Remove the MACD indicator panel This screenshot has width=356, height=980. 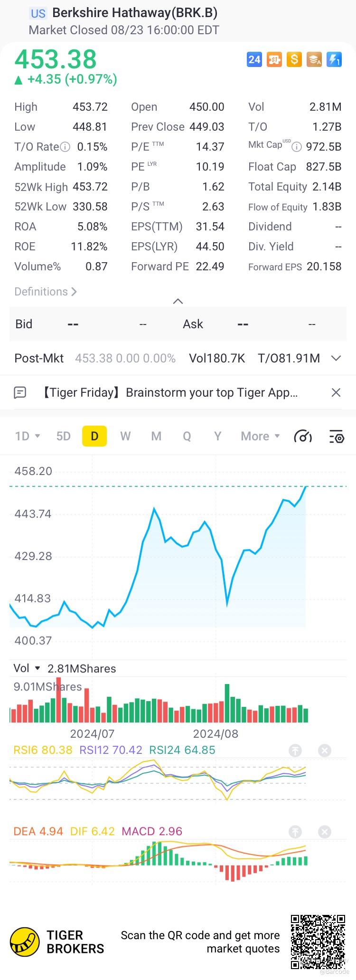(x=325, y=832)
